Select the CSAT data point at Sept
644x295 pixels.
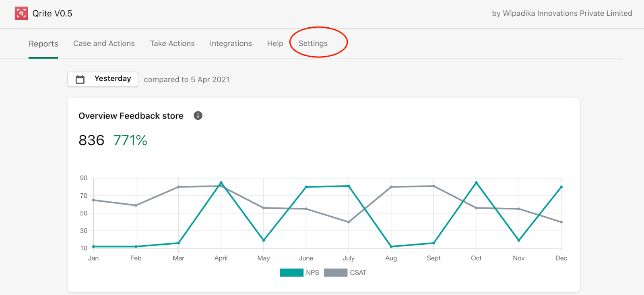coord(433,186)
